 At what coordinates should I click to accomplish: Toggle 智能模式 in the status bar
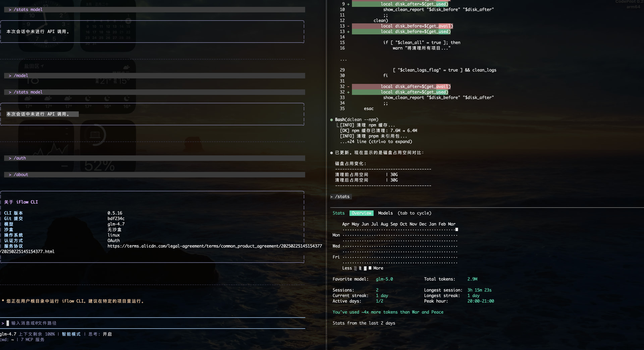coord(71,334)
